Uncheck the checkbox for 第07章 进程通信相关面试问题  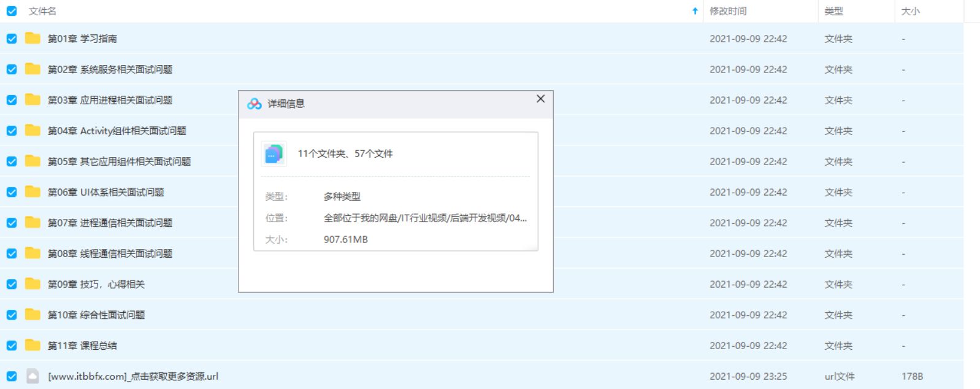(x=12, y=223)
